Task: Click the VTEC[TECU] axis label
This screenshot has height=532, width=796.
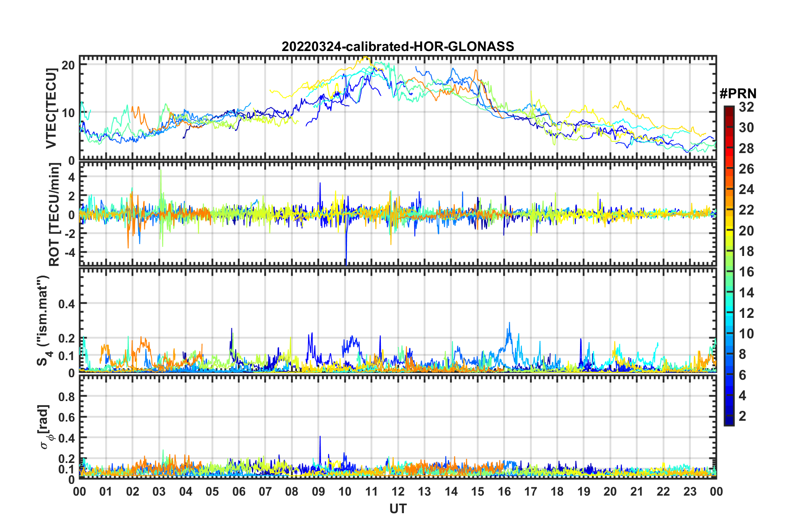Action: pyautogui.click(x=51, y=109)
